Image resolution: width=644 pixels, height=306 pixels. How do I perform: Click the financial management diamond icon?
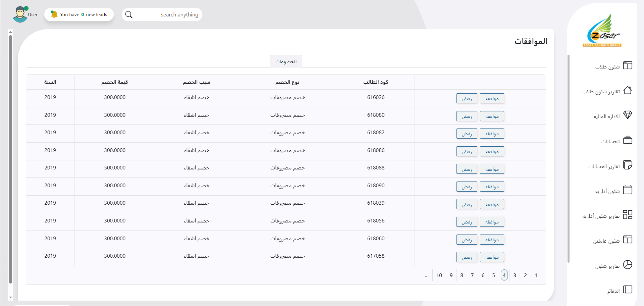[x=627, y=115]
